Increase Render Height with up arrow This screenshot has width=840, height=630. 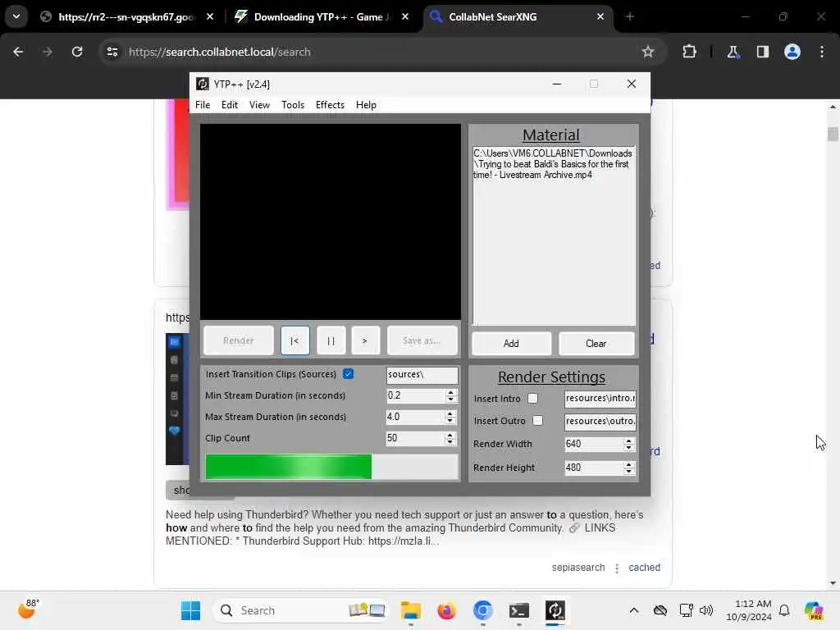[x=629, y=464]
